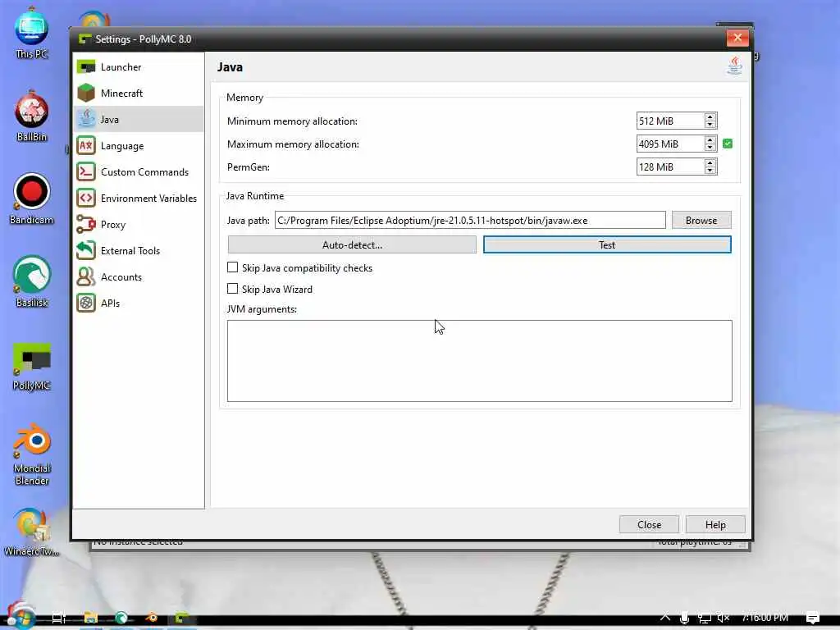This screenshot has height=630, width=840.
Task: Click the PollyMC taskbar icon
Action: [181, 618]
